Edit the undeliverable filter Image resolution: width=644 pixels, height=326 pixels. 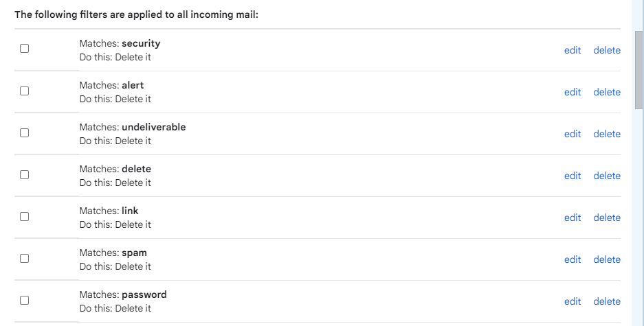573,134
